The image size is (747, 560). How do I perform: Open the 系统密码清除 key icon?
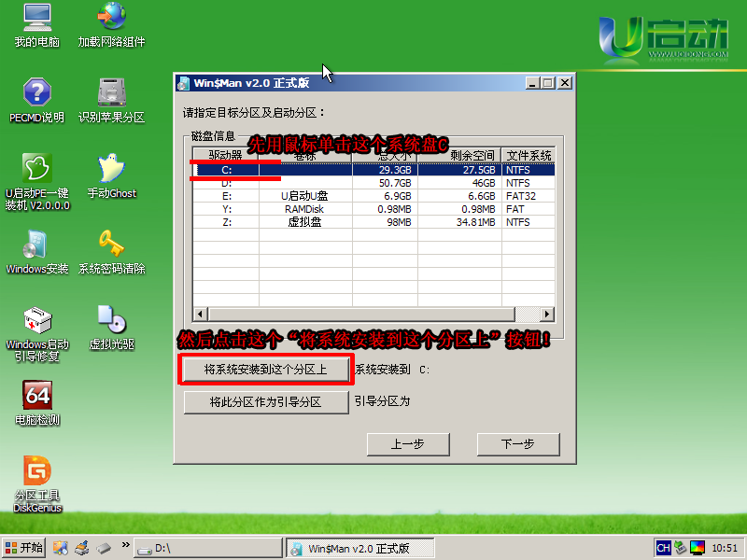pos(111,252)
